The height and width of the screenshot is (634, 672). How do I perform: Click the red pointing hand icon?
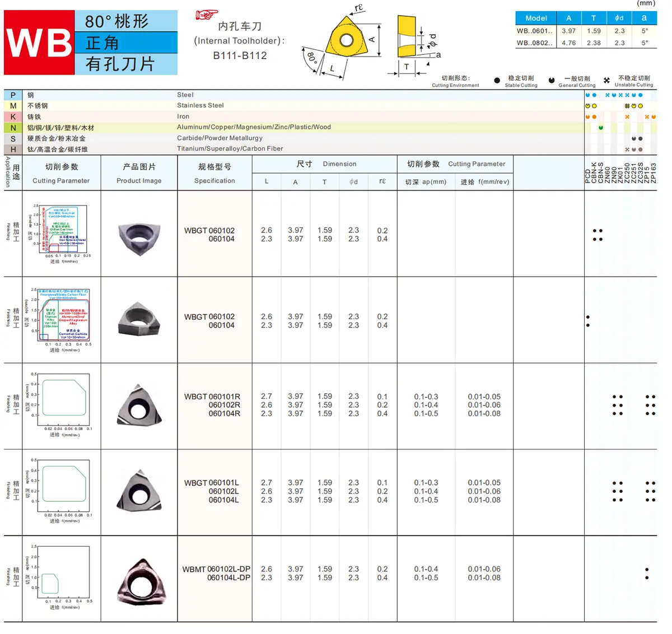pos(206,15)
